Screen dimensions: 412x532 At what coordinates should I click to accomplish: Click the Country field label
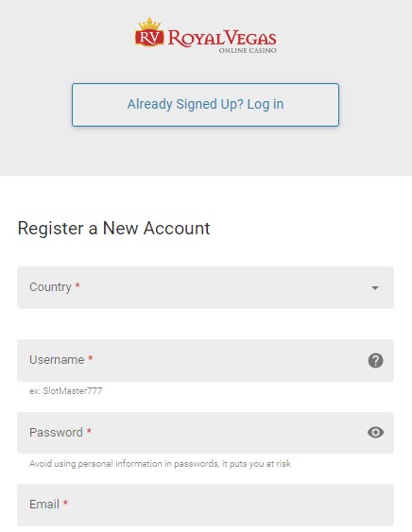point(50,287)
